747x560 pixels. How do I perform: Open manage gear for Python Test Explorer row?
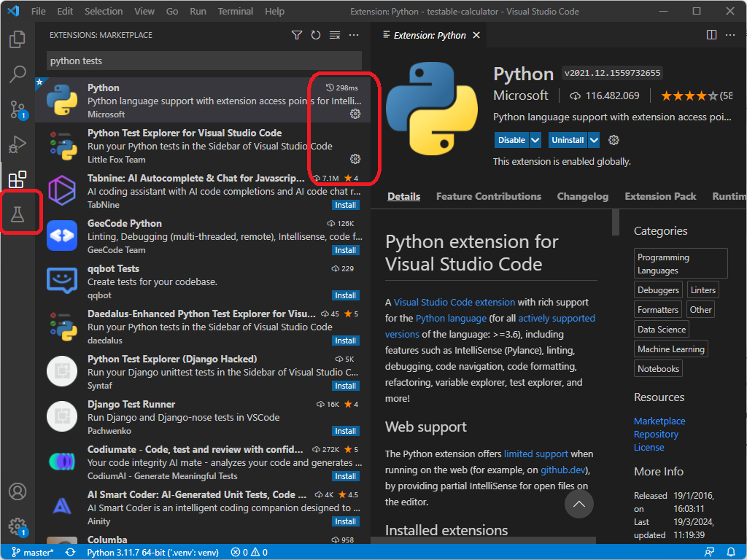tap(355, 159)
